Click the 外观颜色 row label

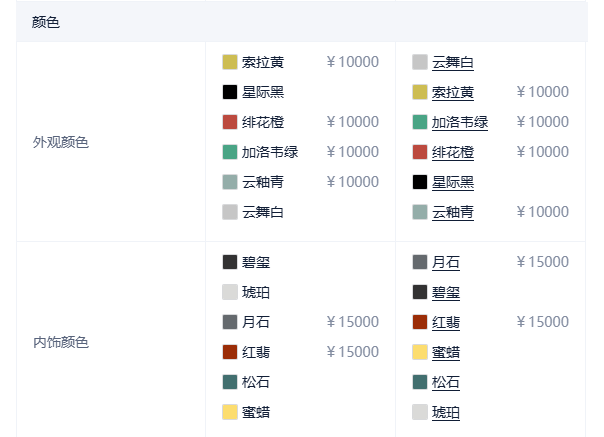point(60,142)
